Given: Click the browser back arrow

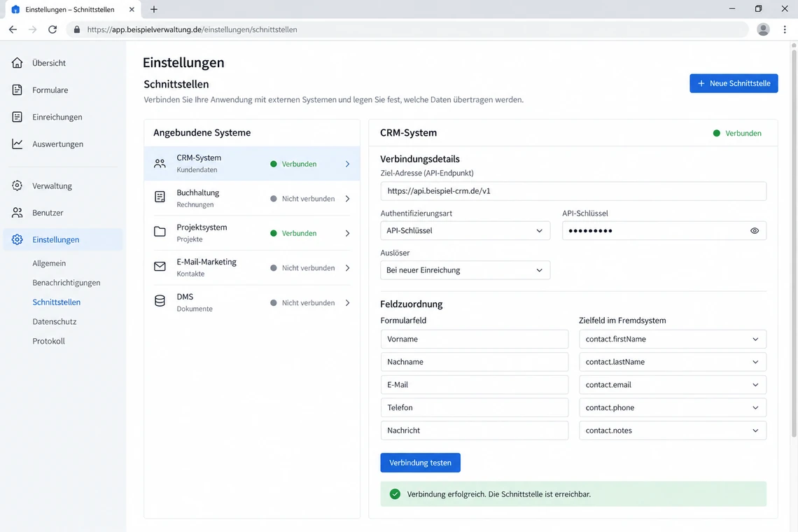Looking at the screenshot, I should [13, 29].
